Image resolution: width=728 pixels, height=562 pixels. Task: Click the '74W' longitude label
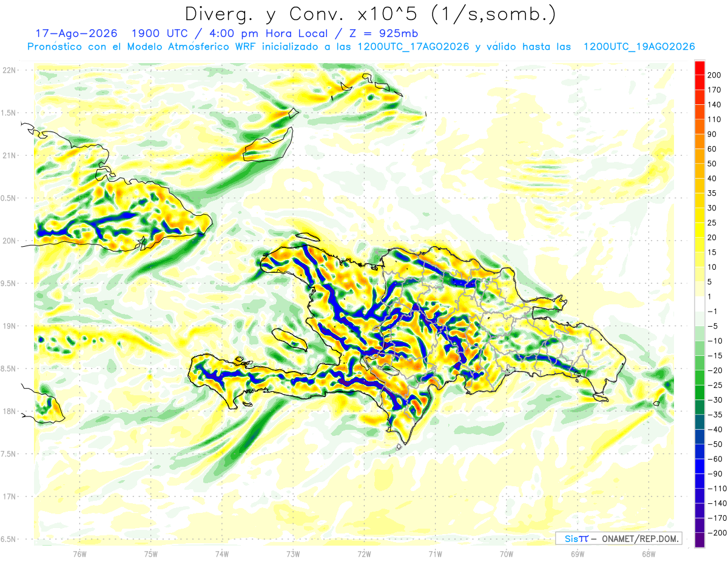point(222,554)
